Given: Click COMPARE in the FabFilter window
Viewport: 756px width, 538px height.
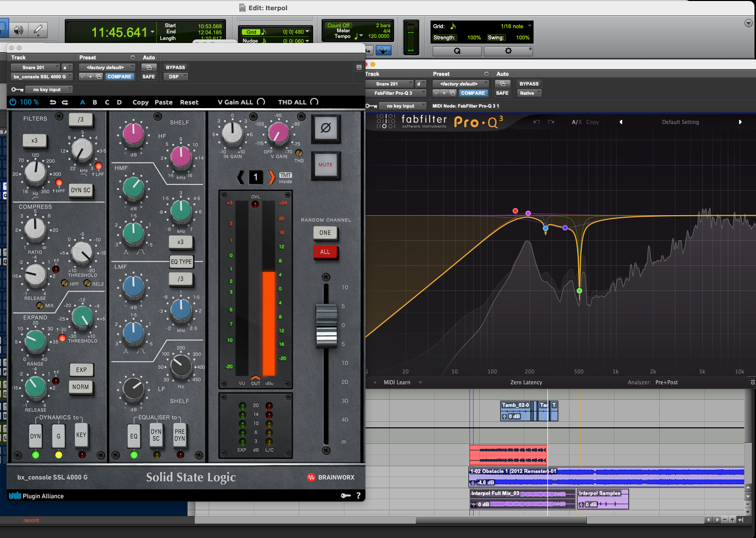Looking at the screenshot, I should click(473, 93).
